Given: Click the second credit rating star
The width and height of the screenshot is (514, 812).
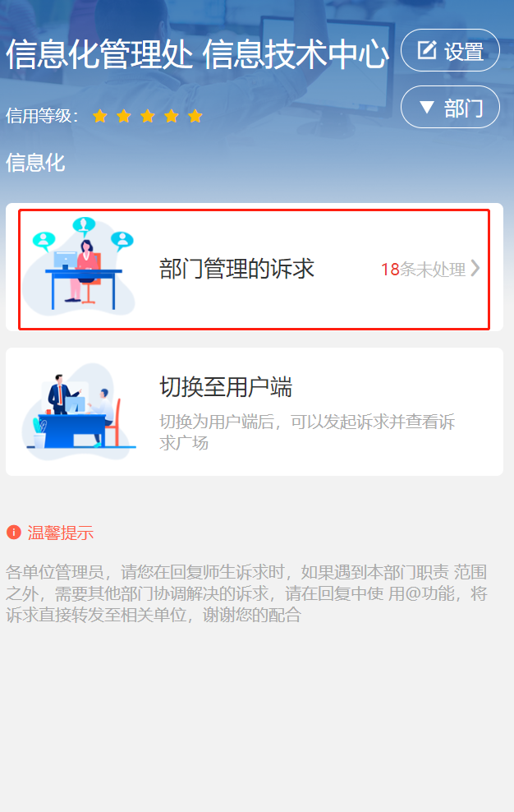Looking at the screenshot, I should [124, 116].
